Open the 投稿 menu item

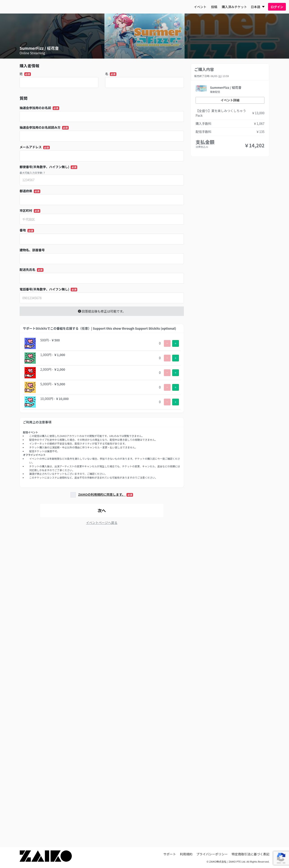point(214,7)
